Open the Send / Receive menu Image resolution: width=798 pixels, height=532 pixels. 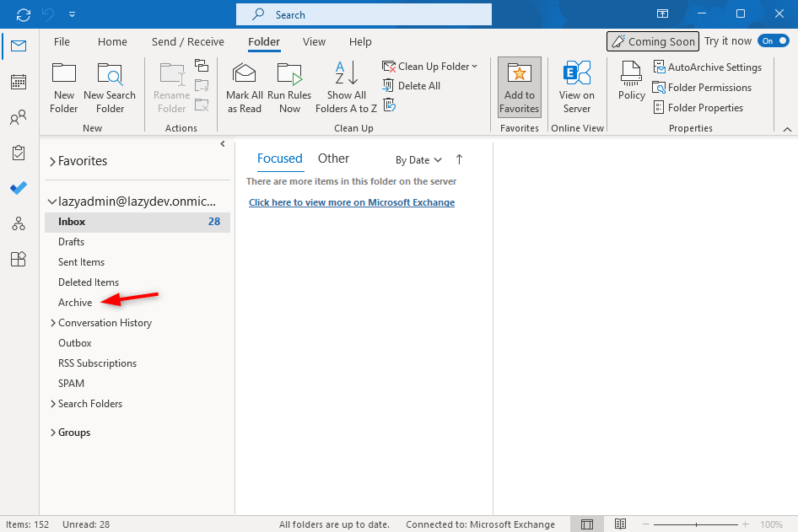pos(187,41)
